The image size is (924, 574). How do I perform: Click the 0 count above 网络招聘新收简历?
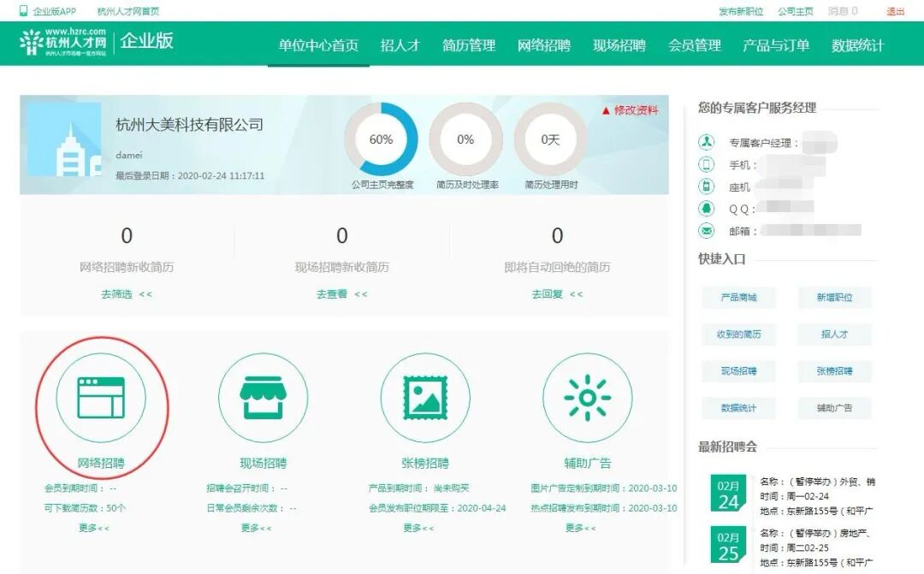tap(127, 236)
